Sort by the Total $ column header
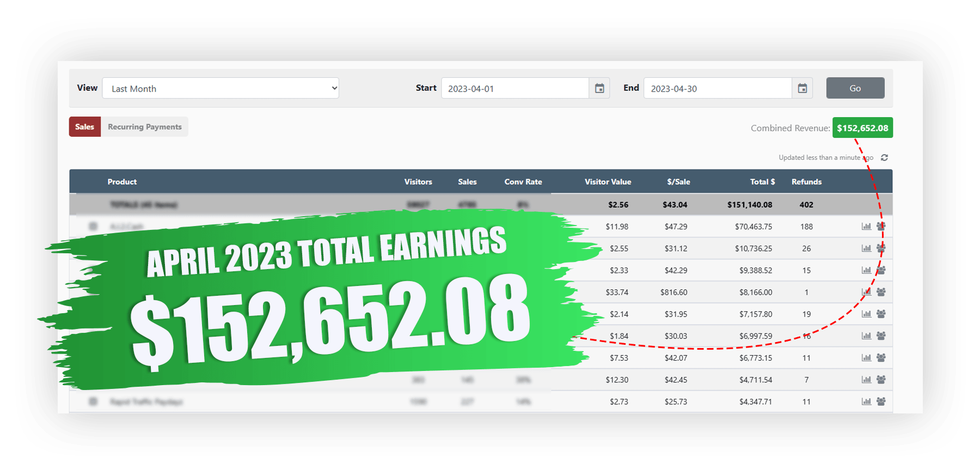 click(x=762, y=182)
